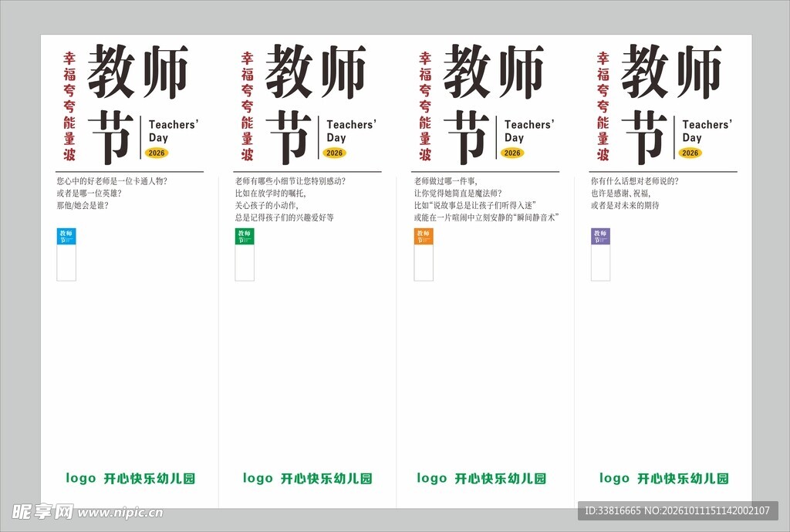This screenshot has width=790, height=532.
Task: Select the line 或者是哪一位英雄?
Action: (89, 194)
